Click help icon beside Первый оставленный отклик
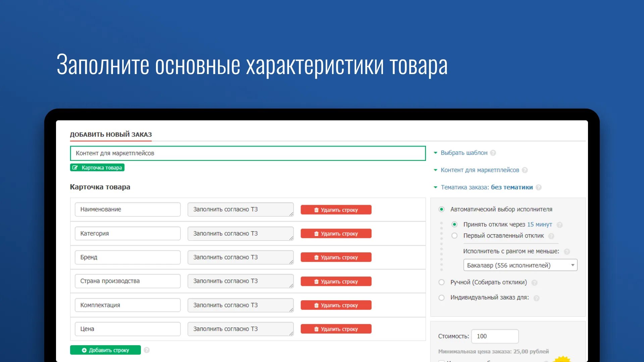This screenshot has height=362, width=644. click(551, 236)
